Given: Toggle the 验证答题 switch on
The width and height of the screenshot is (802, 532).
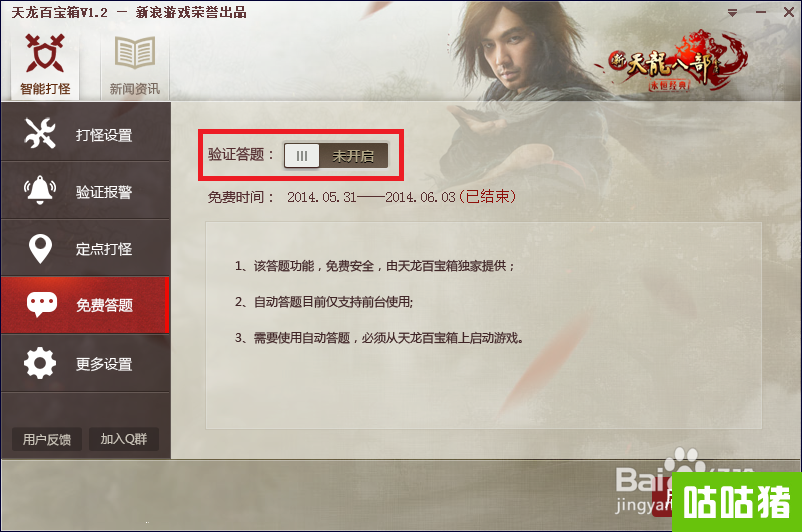Looking at the screenshot, I should tap(336, 156).
